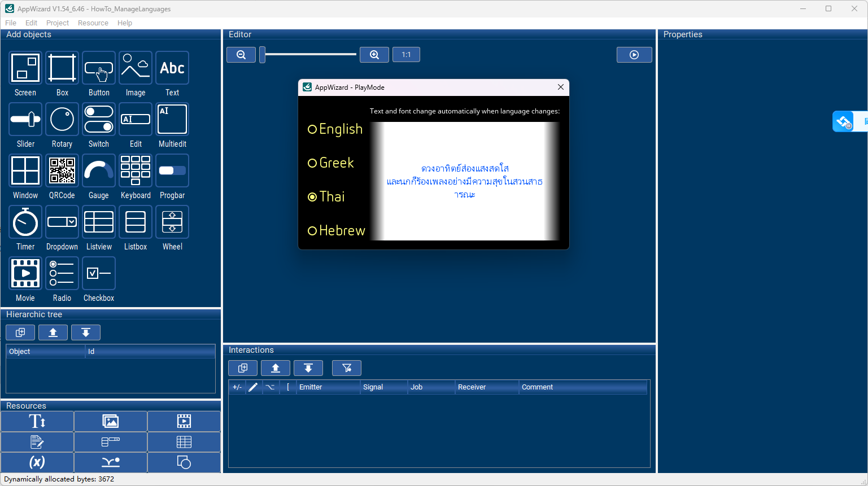
Task: Click the Emitter column header
Action: (x=328, y=387)
